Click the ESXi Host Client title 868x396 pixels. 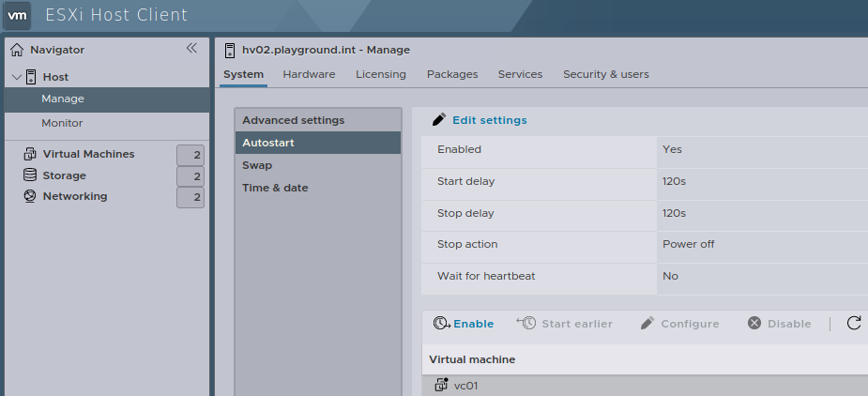click(116, 15)
